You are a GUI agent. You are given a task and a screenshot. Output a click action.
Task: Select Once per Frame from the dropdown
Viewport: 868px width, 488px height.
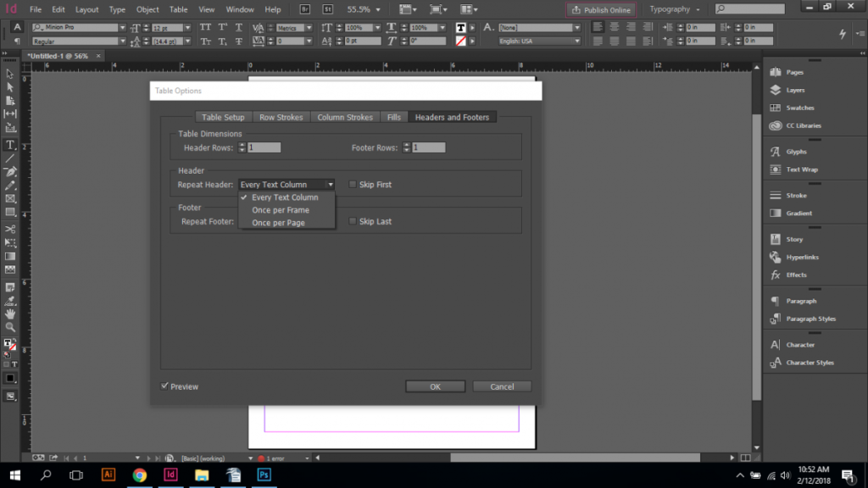pos(281,210)
